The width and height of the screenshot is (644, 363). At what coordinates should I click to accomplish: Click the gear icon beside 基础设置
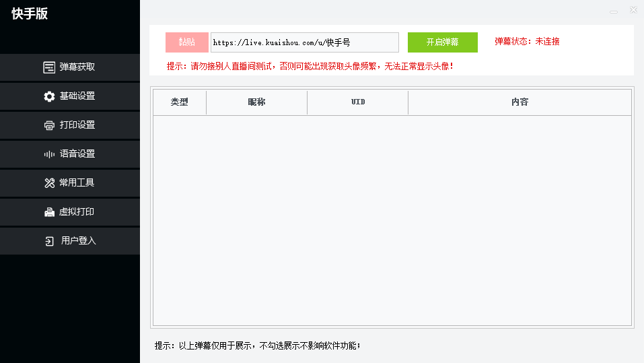(x=49, y=96)
